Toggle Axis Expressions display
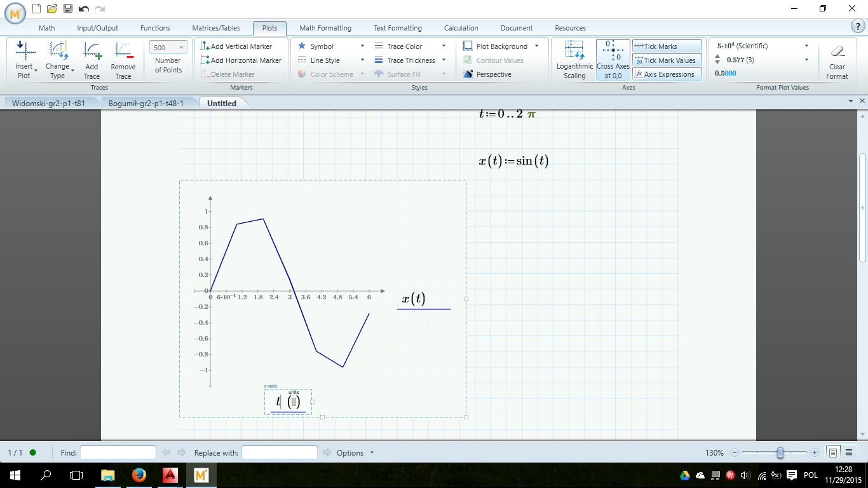The width and height of the screenshot is (868, 488). tap(667, 74)
